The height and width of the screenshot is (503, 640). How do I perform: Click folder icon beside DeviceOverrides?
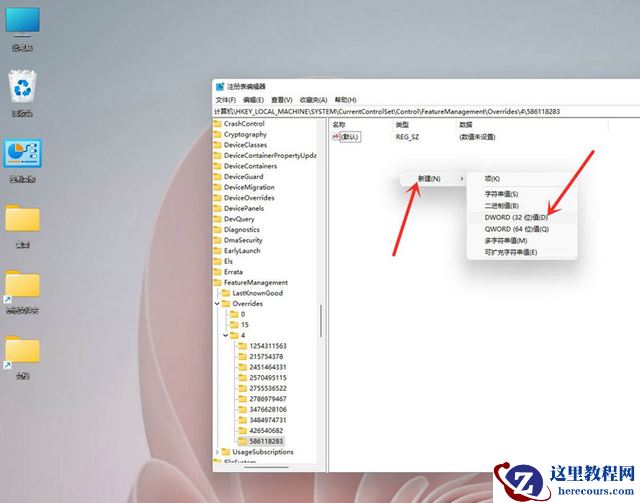coord(218,198)
